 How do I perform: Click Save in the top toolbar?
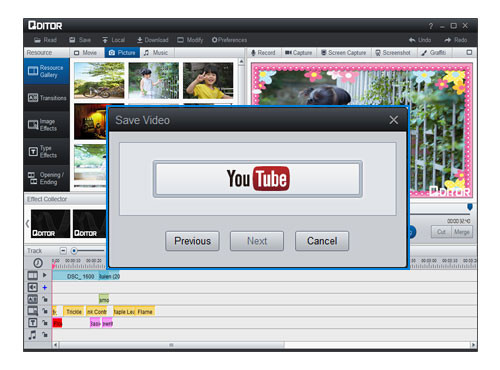tap(80, 40)
